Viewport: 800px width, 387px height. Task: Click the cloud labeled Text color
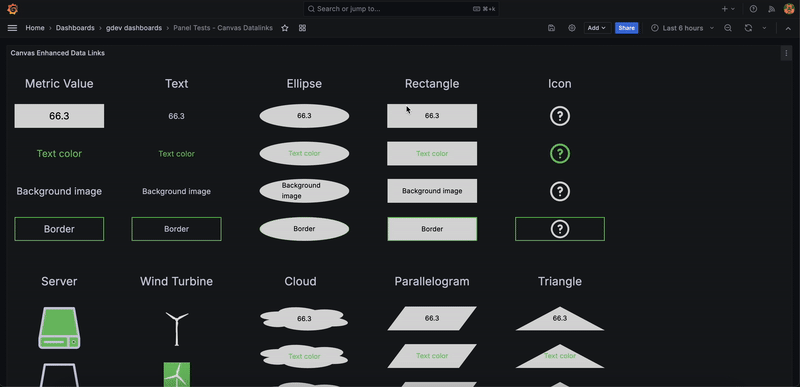point(304,356)
